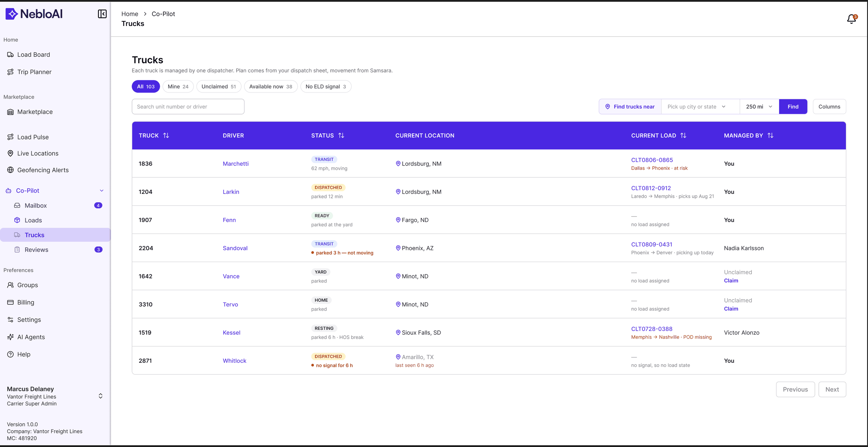This screenshot has height=447, width=868.
Task: Select the All 103 filter tab
Action: point(146,86)
